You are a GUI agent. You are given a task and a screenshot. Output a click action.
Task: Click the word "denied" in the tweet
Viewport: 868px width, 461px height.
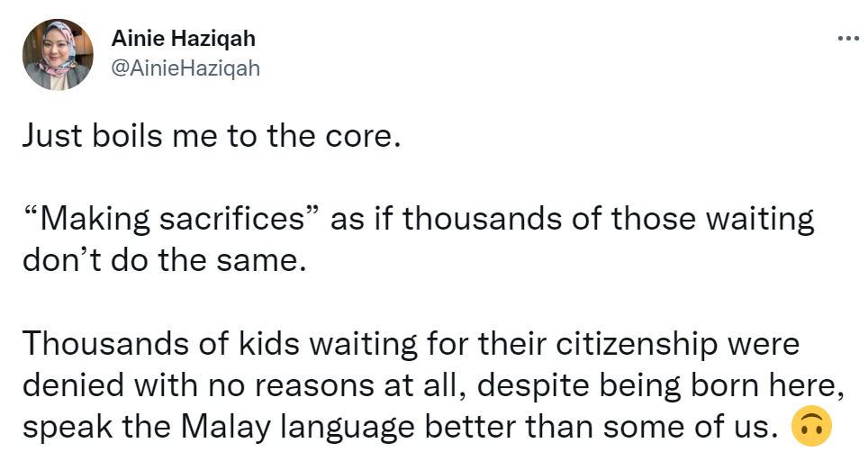73,385
